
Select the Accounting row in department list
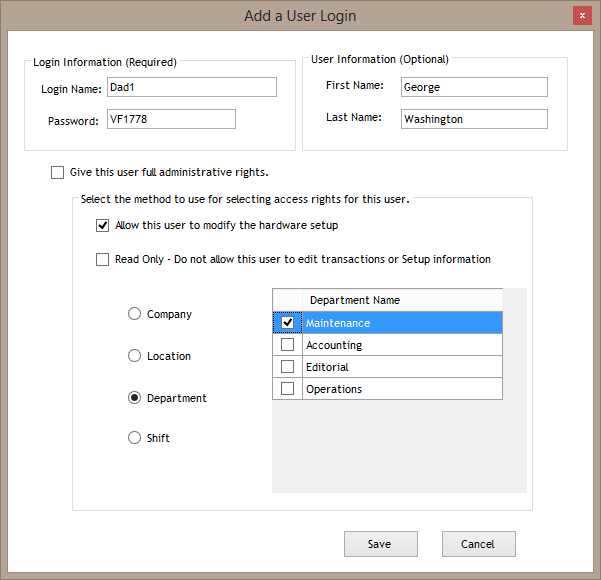pyautogui.click(x=401, y=345)
